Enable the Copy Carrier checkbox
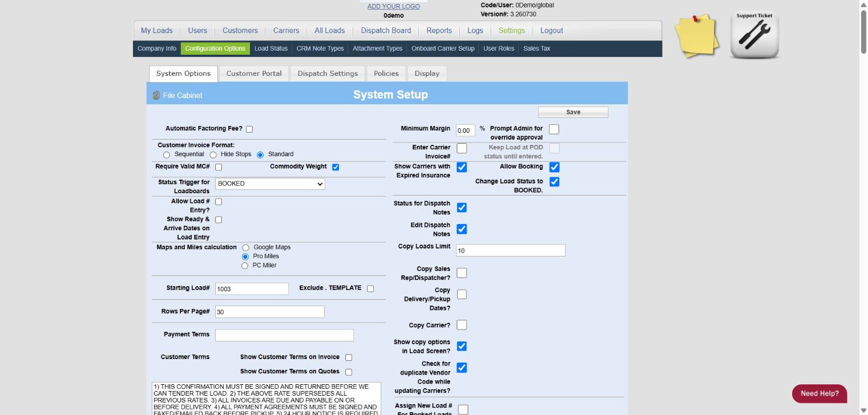 [x=462, y=325]
